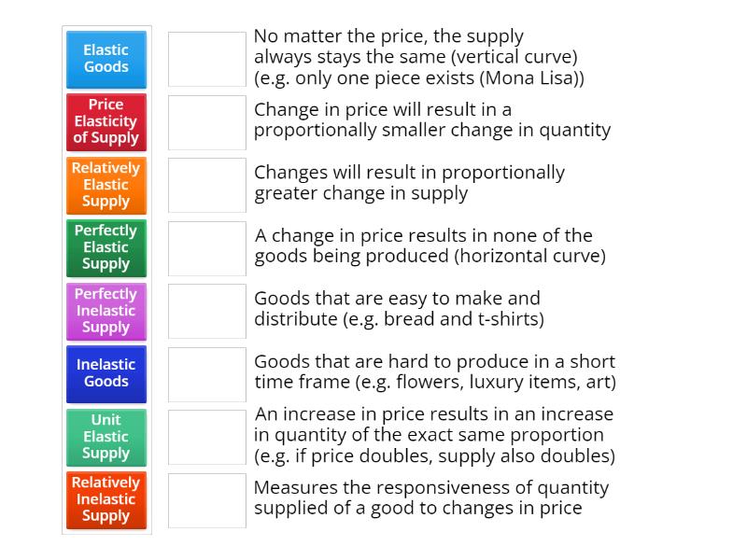
Task: Select the Perfectly Inelastic Supply tile
Action: tap(106, 311)
